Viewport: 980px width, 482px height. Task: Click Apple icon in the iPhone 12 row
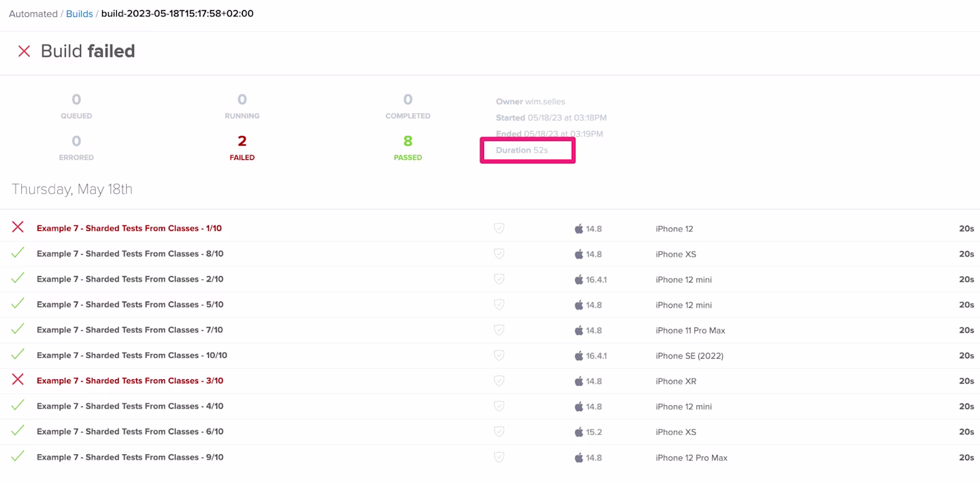(579, 229)
